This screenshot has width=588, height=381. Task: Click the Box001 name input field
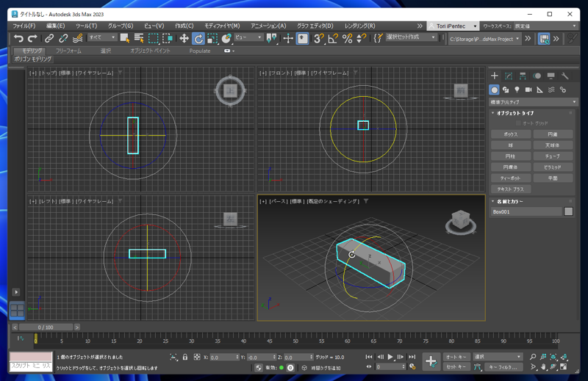coord(526,211)
